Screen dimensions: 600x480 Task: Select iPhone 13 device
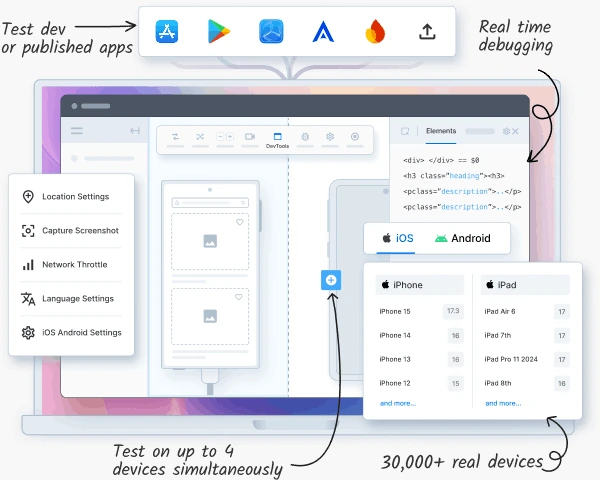tap(421, 359)
